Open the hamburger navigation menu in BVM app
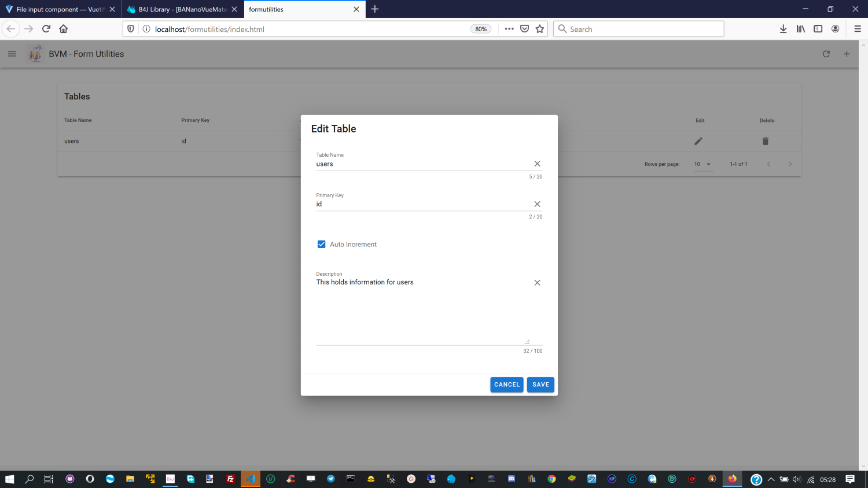The height and width of the screenshot is (488, 868). tap(12, 54)
